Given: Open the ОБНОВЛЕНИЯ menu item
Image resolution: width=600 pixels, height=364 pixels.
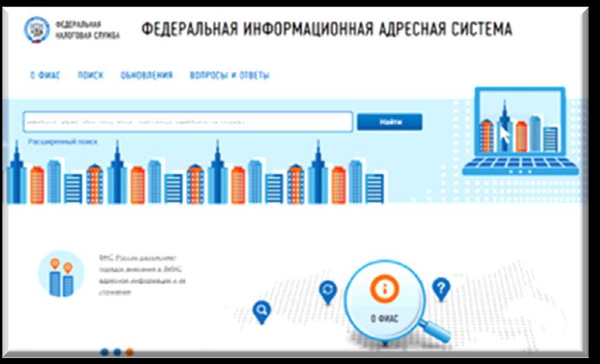Looking at the screenshot, I should (x=146, y=75).
